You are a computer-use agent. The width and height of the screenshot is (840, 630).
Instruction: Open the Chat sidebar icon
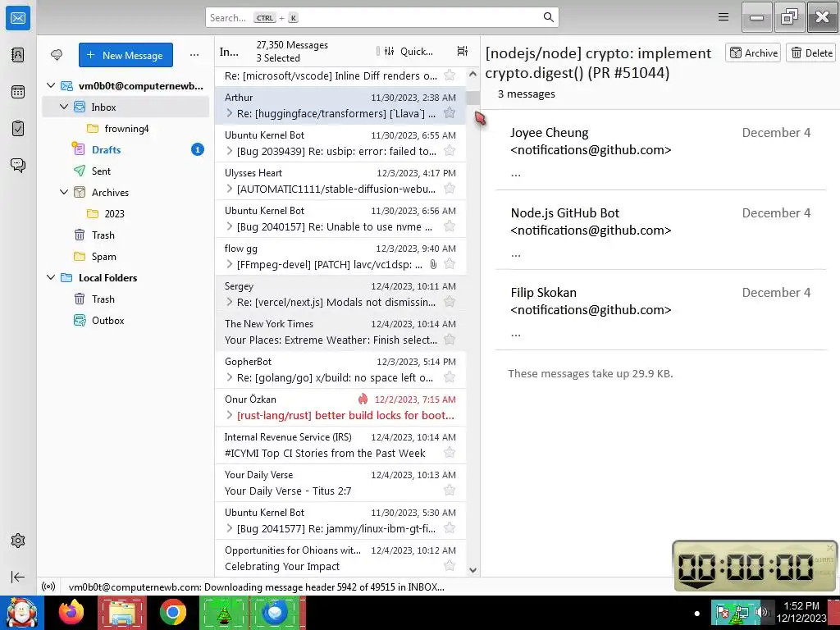tap(18, 165)
